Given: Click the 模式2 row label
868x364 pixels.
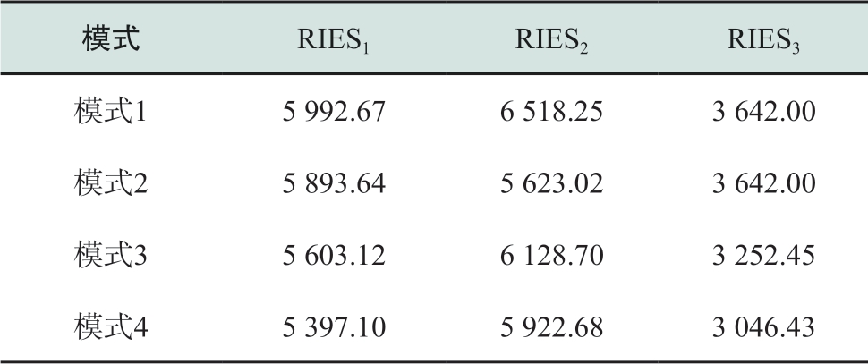Looking at the screenshot, I should point(111,183).
